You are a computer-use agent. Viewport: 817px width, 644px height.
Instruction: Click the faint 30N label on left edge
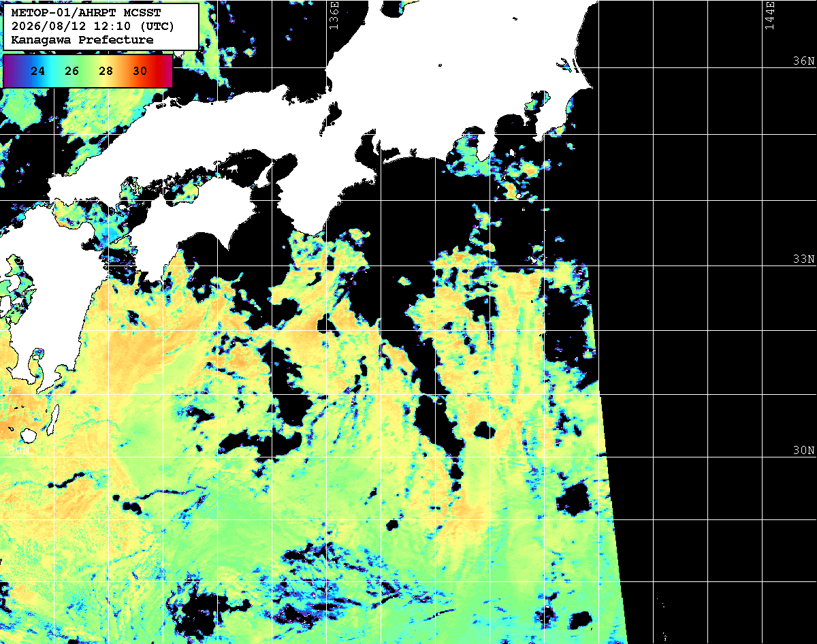[18, 450]
